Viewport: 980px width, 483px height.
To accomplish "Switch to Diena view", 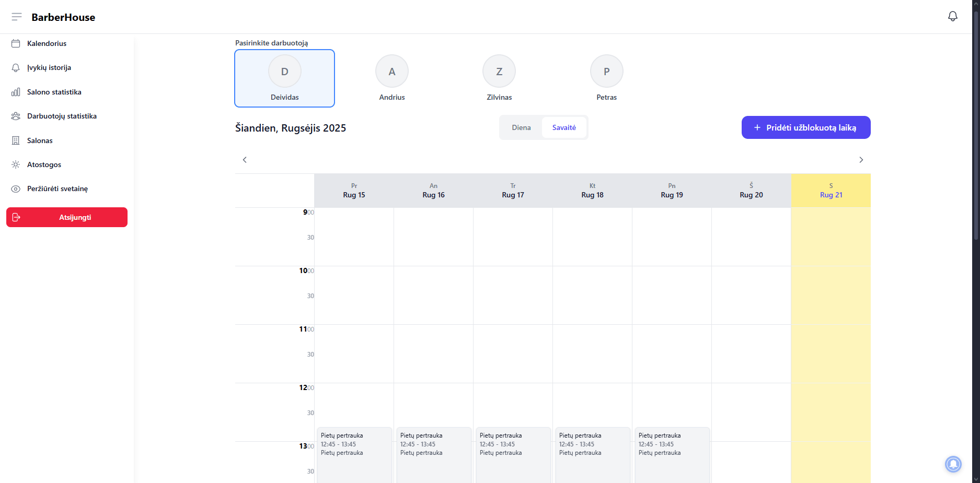I will (521, 127).
